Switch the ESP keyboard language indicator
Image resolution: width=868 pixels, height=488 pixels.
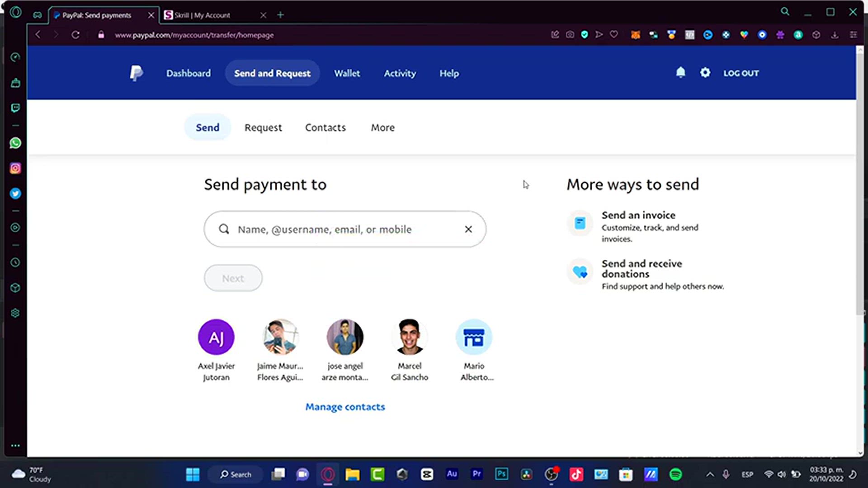tap(747, 474)
